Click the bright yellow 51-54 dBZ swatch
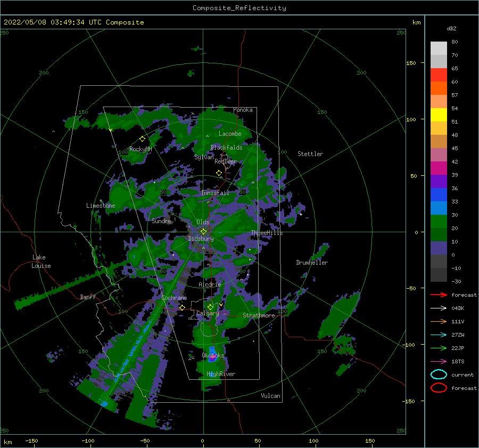The image size is (479, 448). [439, 115]
